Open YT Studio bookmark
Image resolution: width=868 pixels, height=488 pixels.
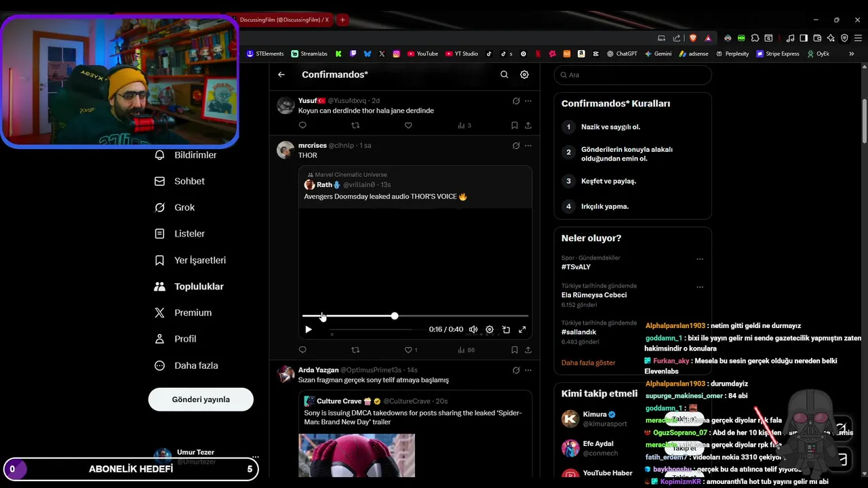point(462,54)
